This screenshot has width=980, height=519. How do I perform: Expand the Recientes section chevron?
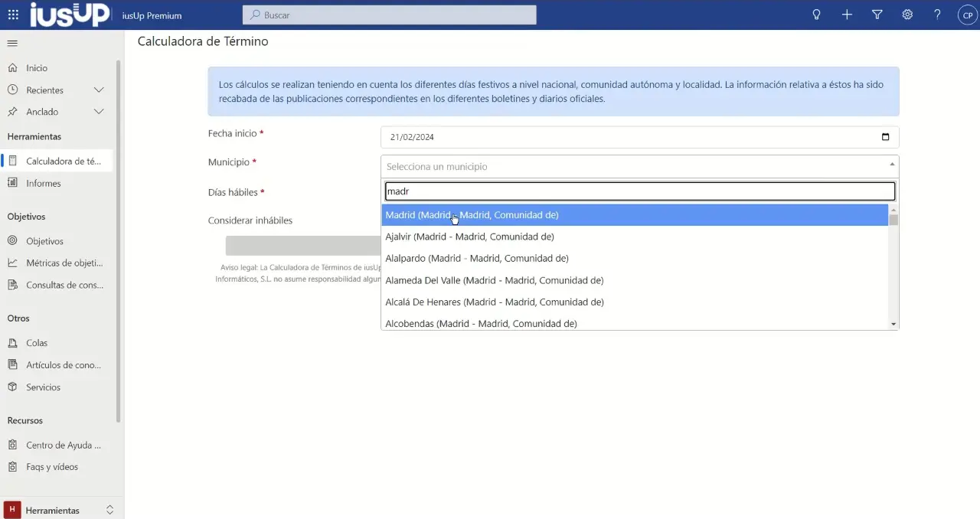click(99, 90)
